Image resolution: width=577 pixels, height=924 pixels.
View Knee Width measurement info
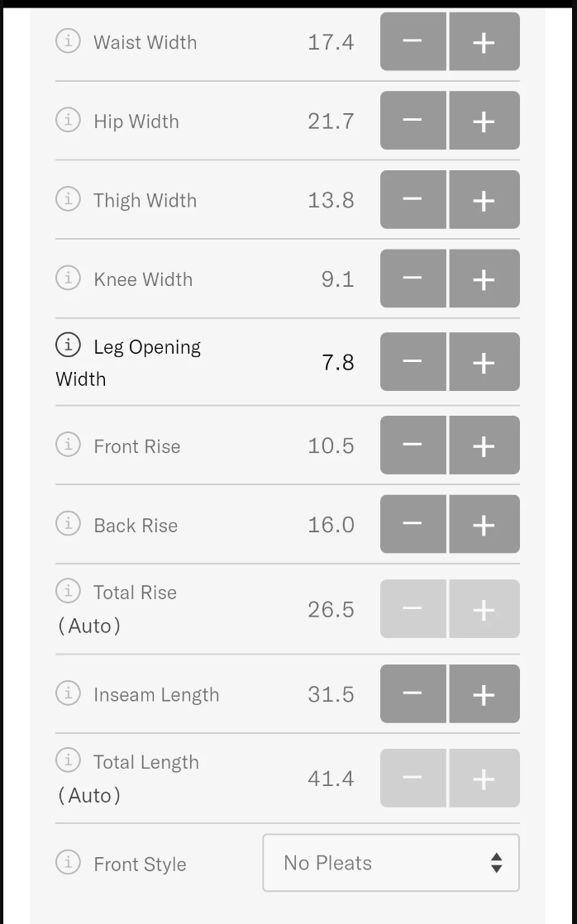(68, 279)
